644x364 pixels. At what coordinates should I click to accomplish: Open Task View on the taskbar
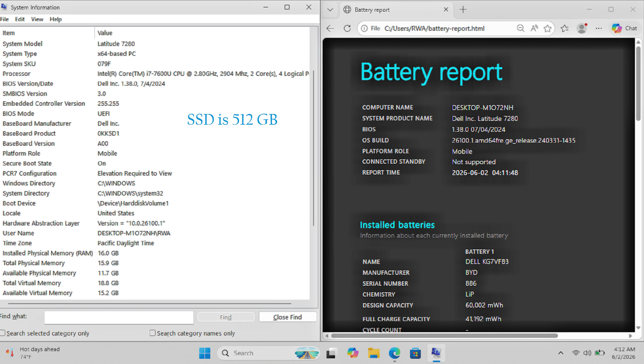point(331,353)
